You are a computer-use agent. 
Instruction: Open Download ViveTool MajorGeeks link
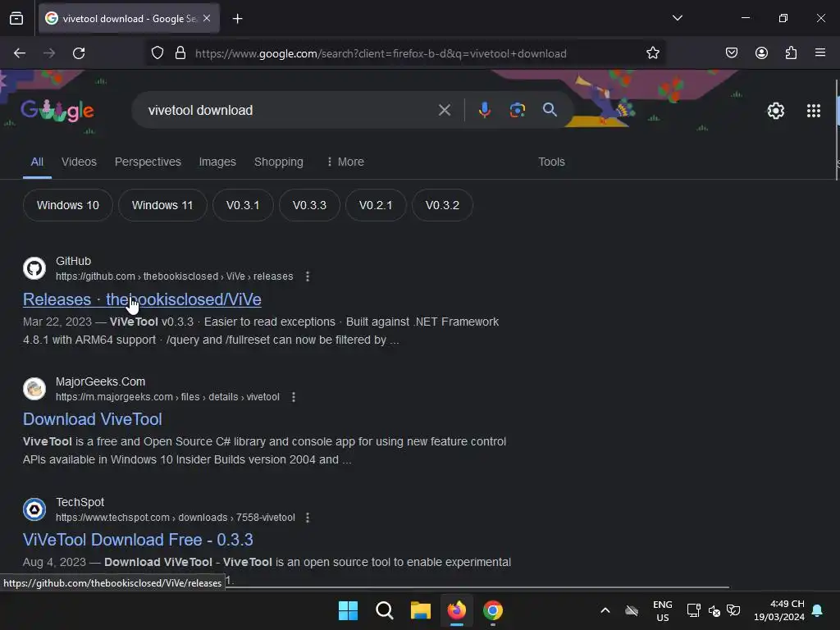pos(92,419)
